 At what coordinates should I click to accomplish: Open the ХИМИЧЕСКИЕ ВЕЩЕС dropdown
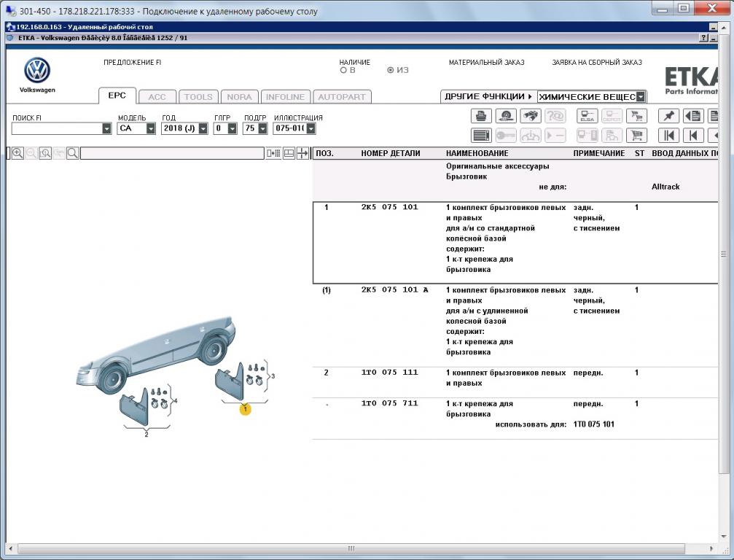click(641, 97)
